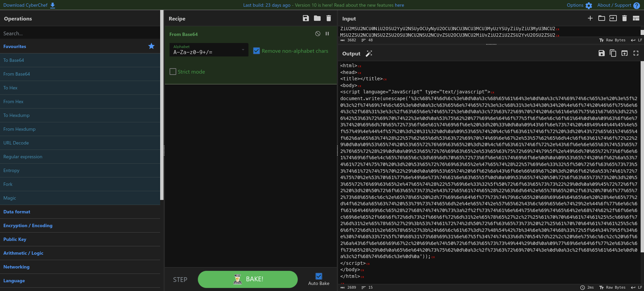Select the From Hex operation
Image resolution: width=644 pixels, height=291 pixels.
(x=80, y=101)
